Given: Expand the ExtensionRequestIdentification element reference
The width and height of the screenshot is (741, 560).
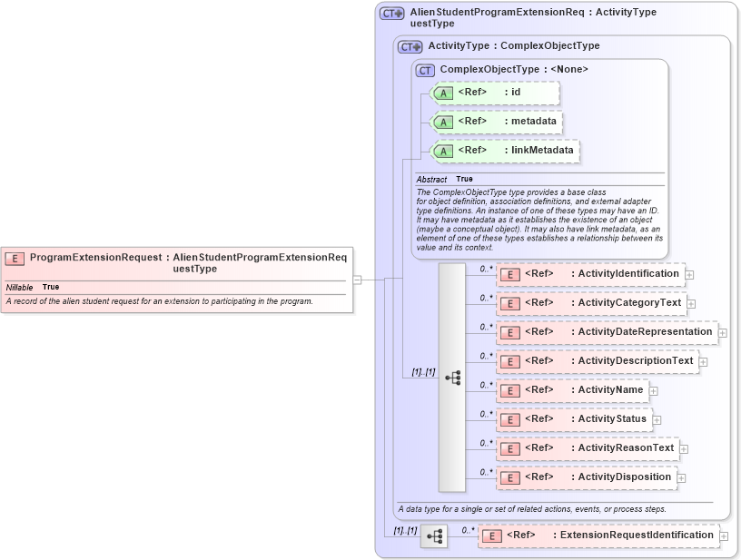Looking at the screenshot, I should (x=724, y=535).
